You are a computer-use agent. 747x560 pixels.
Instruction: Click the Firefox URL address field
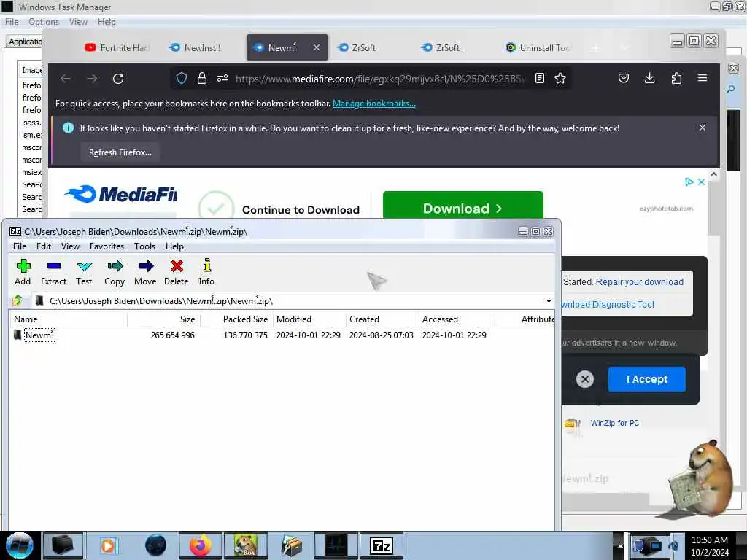[x=379, y=79]
